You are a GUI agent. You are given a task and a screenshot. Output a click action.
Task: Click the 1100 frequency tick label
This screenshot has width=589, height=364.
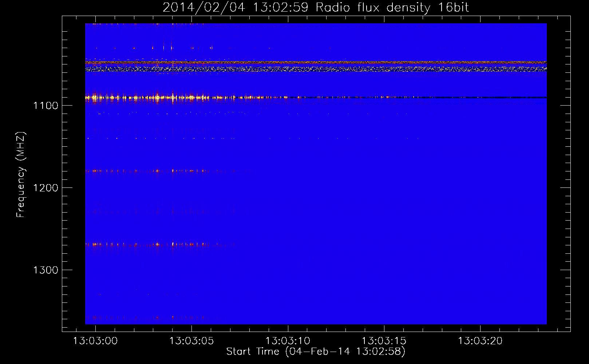pyautogui.click(x=46, y=106)
